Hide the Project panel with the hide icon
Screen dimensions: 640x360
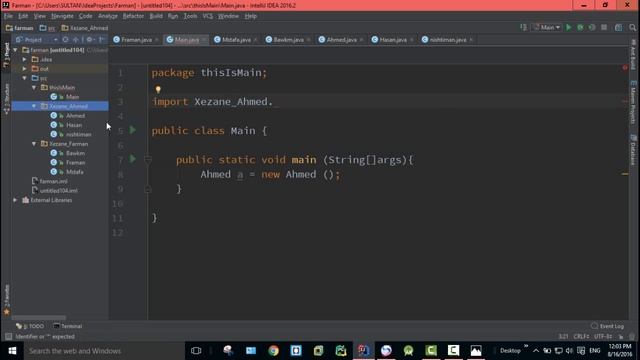[102, 40]
